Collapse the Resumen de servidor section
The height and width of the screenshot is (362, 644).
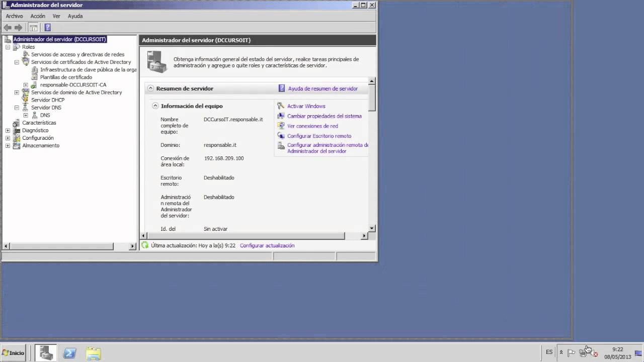[x=150, y=88]
